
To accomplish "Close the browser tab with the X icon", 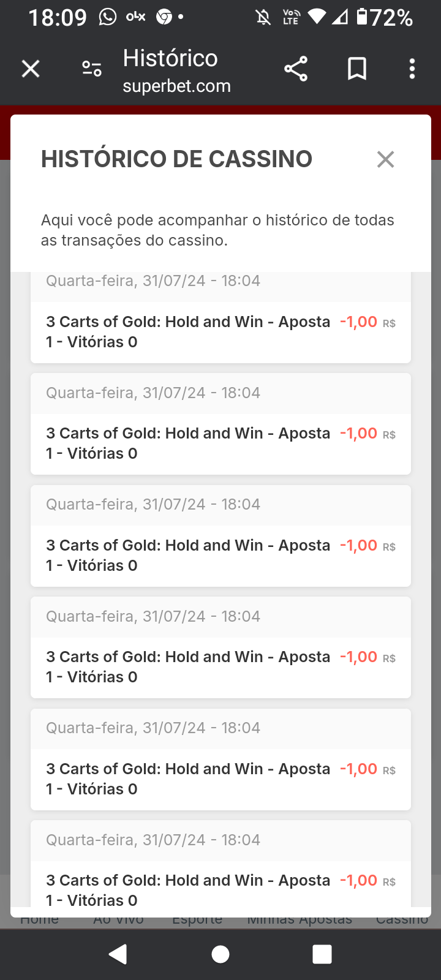I will pos(31,69).
